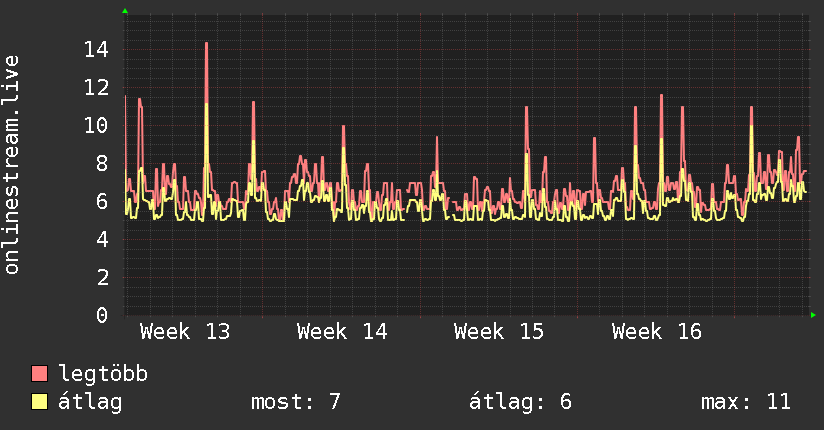The height and width of the screenshot is (430, 824).
Task: Click the 'max: 11' maximum value
Action: click(x=746, y=402)
